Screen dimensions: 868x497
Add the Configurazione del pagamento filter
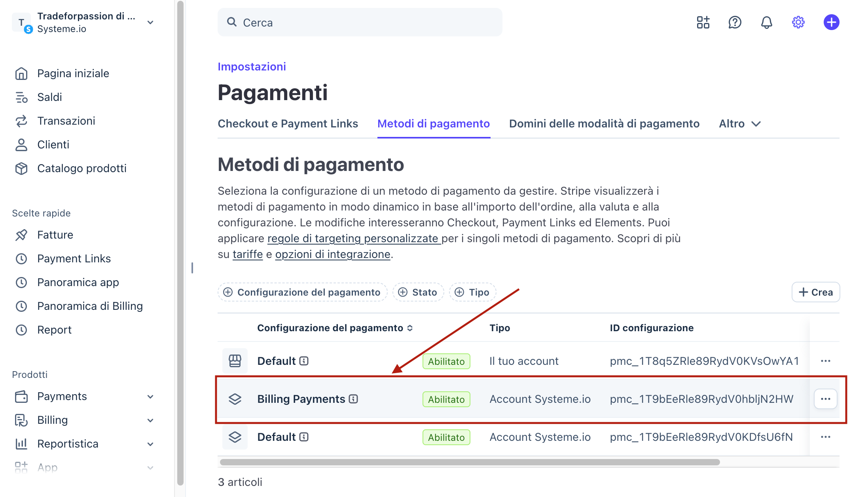(302, 292)
